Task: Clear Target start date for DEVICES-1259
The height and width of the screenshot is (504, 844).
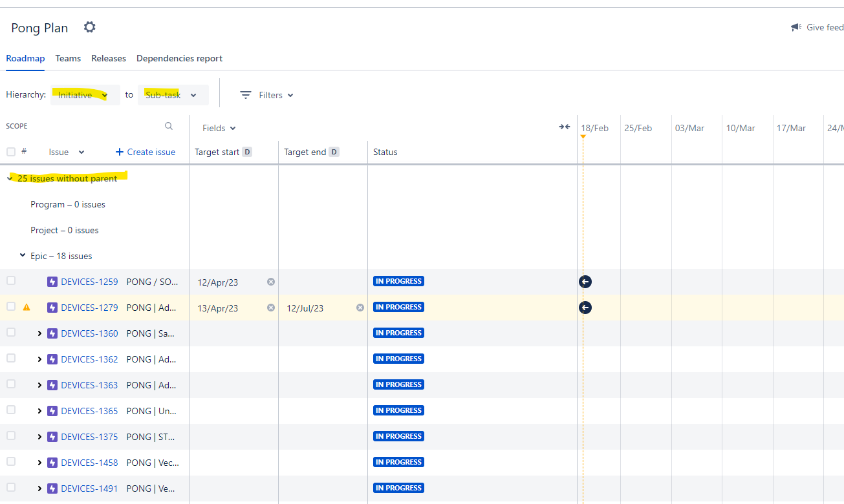Action: pyautogui.click(x=271, y=282)
